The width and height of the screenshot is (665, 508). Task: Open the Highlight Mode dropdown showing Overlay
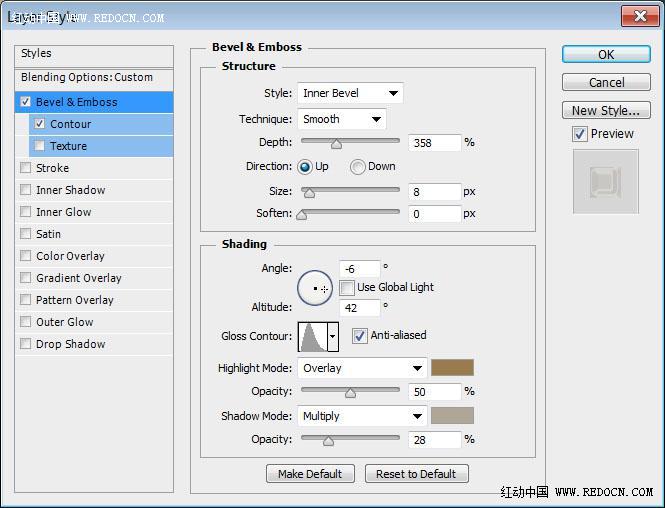pos(362,368)
